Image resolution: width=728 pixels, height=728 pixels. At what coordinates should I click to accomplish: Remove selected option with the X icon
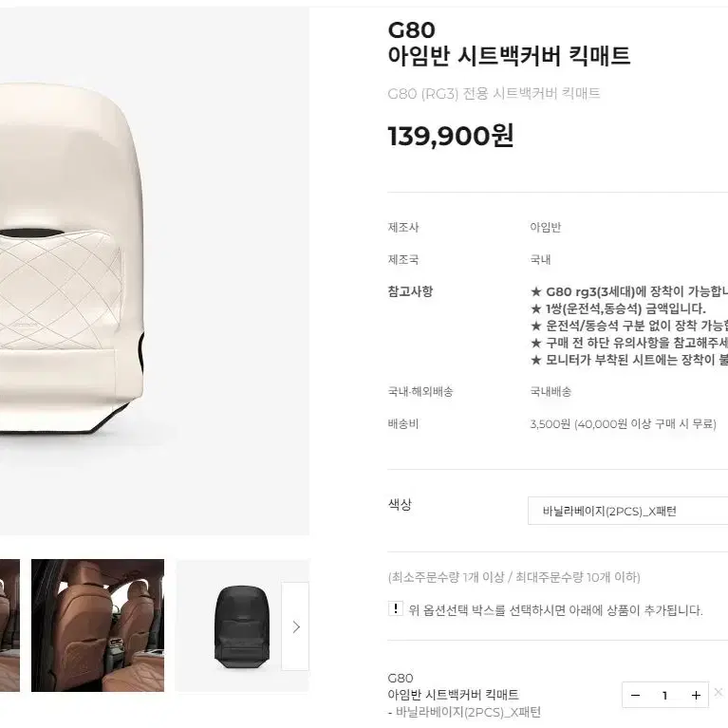[x=719, y=692]
